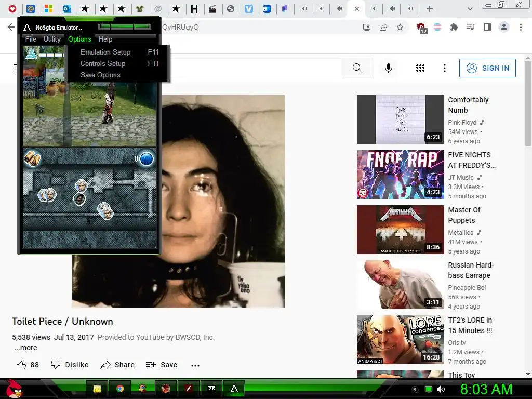The height and width of the screenshot is (399, 532).
Task: Open the Chrome three-dot menu
Action: 521,27
